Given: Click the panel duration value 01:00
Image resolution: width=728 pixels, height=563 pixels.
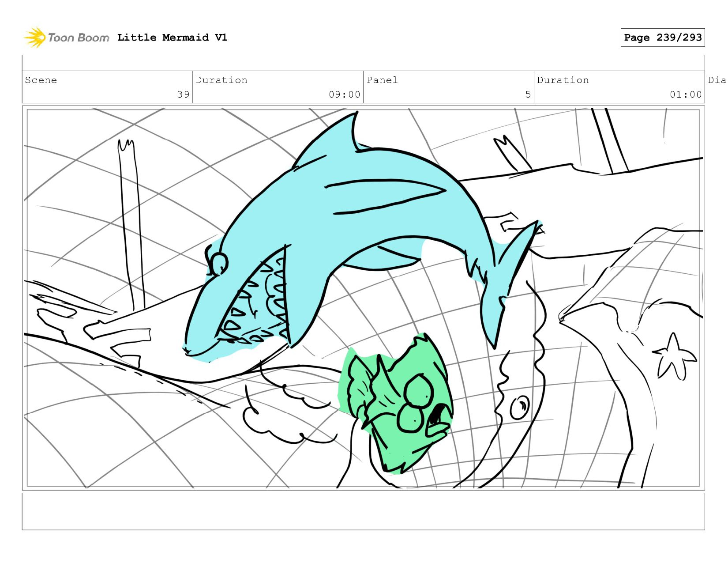Looking at the screenshot, I should pyautogui.click(x=686, y=94).
